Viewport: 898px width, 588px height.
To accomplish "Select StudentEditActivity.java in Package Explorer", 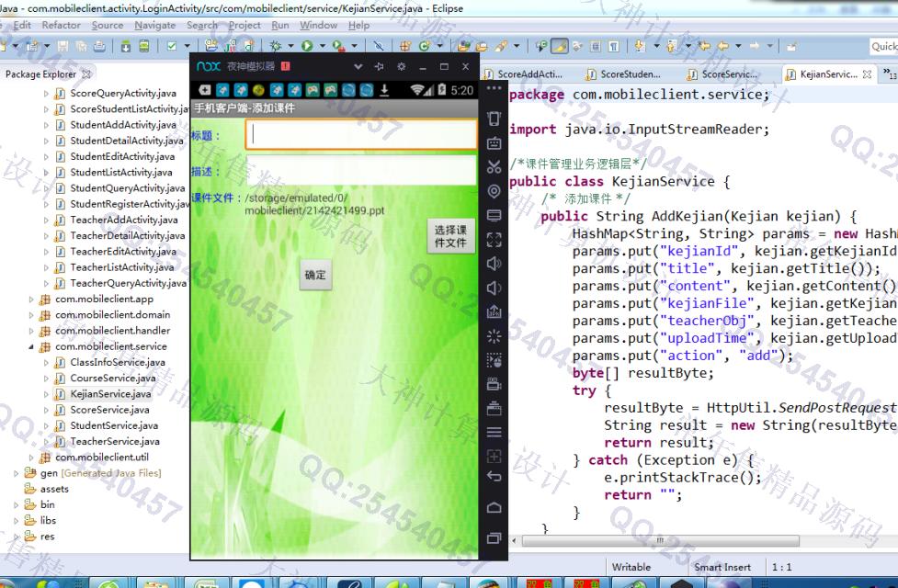I will pyautogui.click(x=122, y=156).
